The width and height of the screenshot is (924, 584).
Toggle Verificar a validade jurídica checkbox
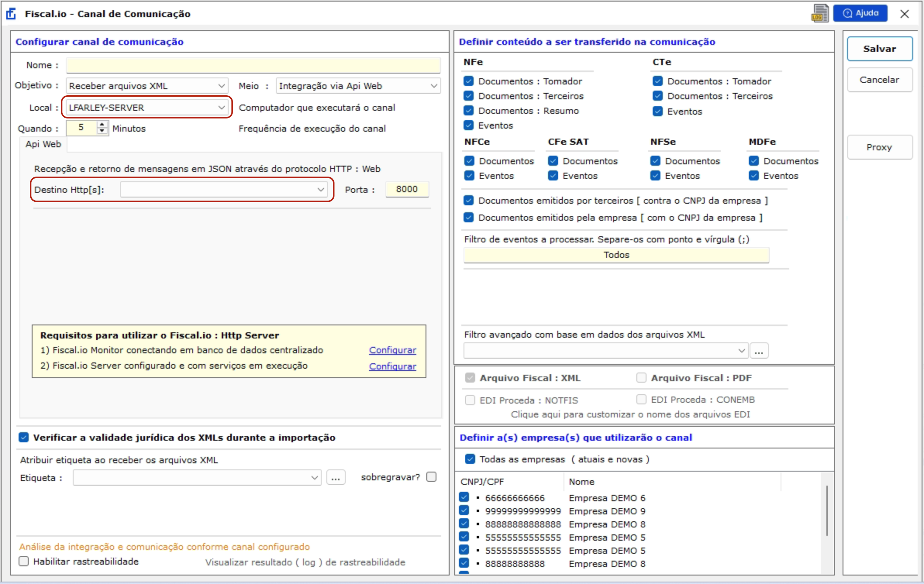(x=24, y=437)
